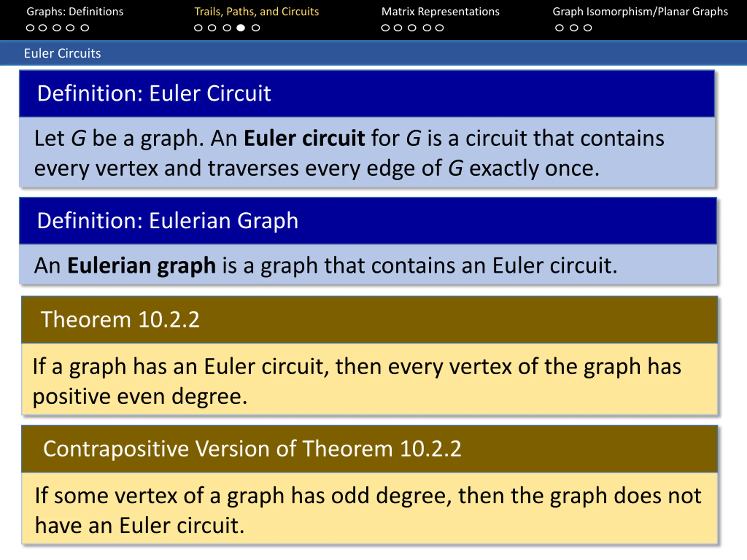Viewport: 747px width, 560px height.
Task: Click the filled current-slide dot under Trails, Paths
Action: (240, 28)
